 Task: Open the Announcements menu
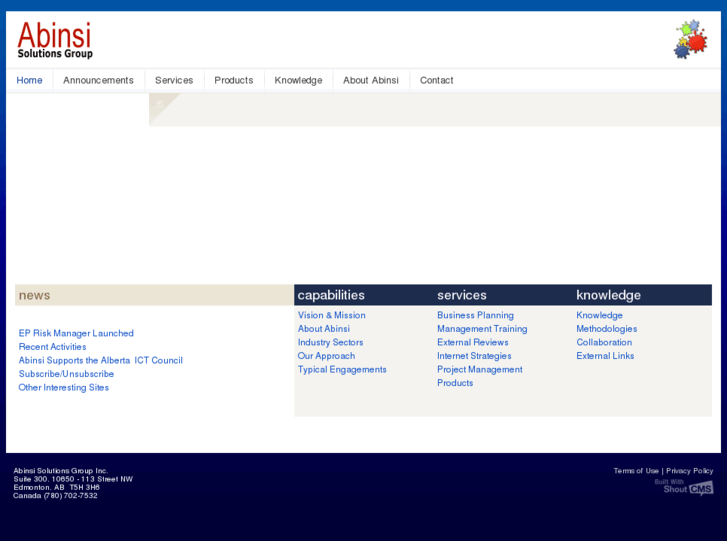point(98,80)
